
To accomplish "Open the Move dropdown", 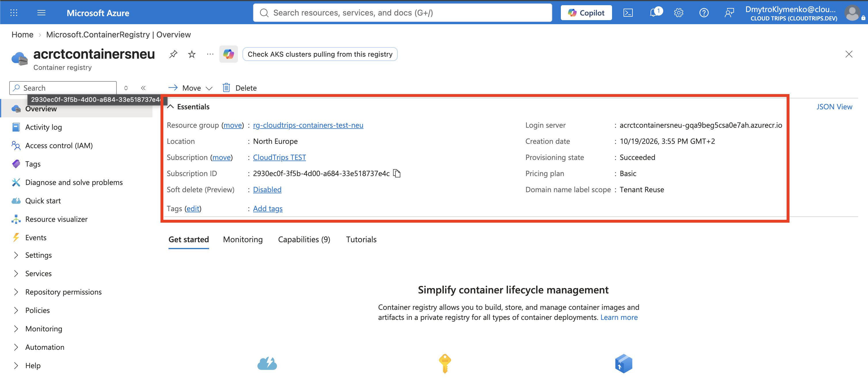I will point(190,88).
